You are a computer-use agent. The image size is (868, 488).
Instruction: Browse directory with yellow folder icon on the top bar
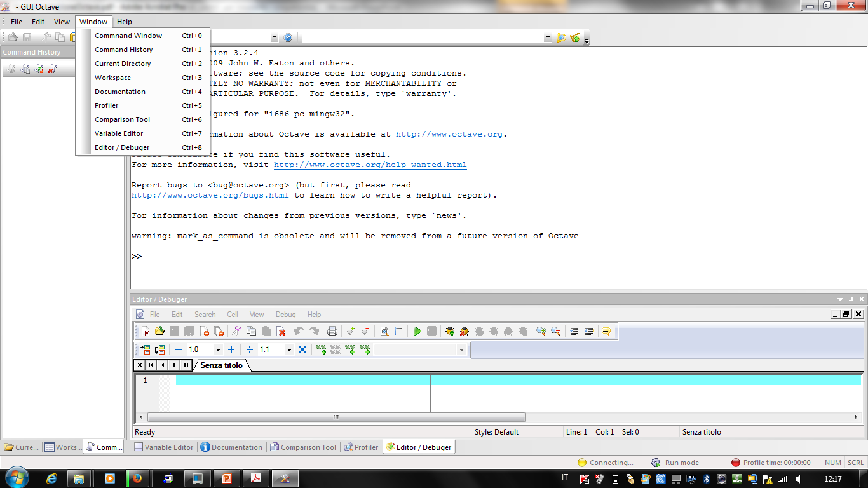tap(561, 37)
